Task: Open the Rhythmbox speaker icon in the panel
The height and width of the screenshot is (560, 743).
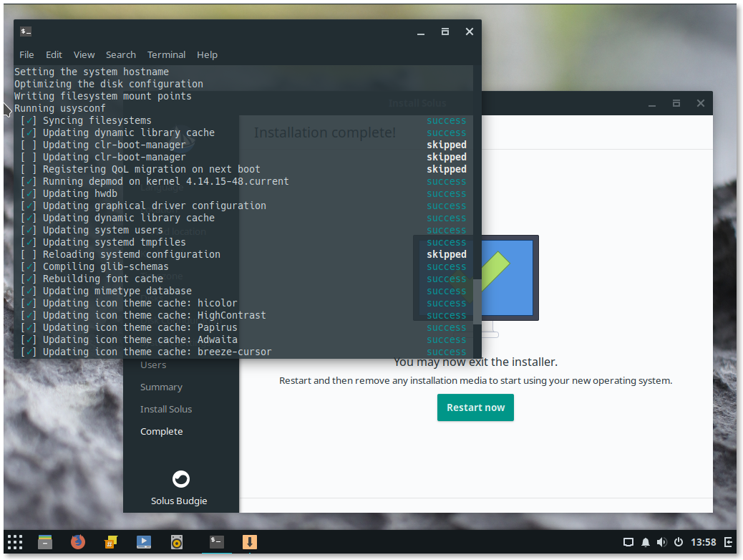Action: pyautogui.click(x=177, y=542)
